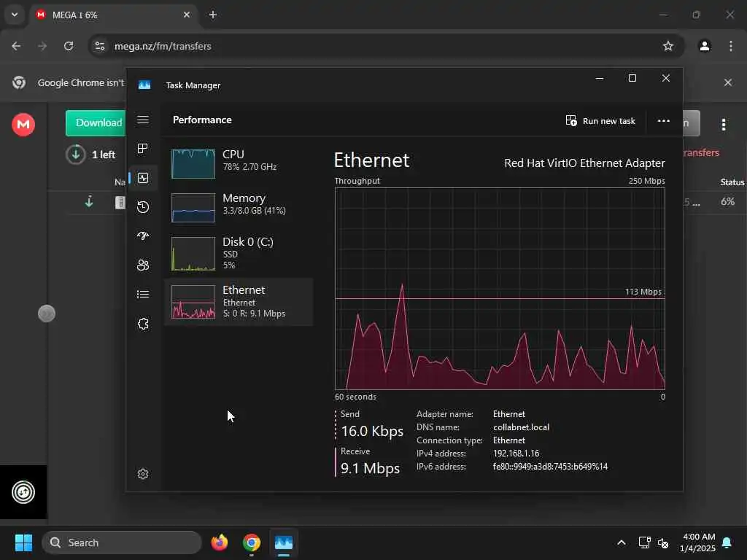
Task: Click MEGA Download tab button
Action: (x=96, y=122)
